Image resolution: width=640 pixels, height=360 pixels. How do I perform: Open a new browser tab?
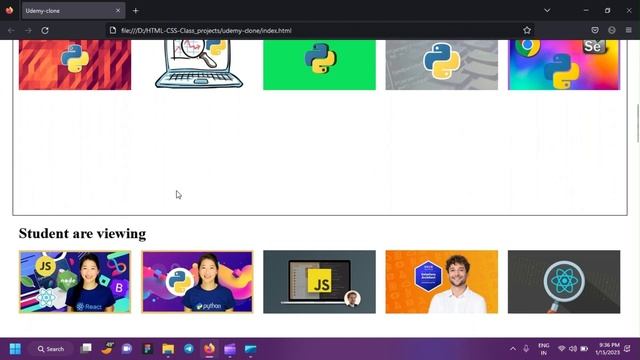point(136,11)
